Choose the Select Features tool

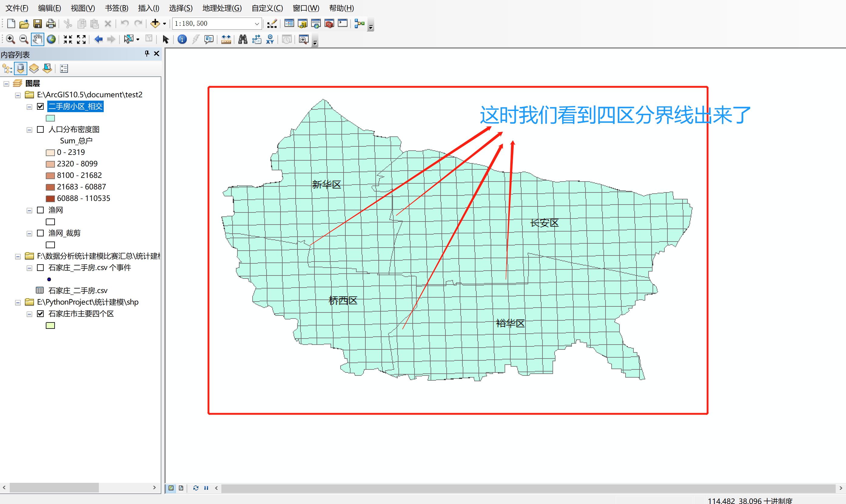pos(129,39)
